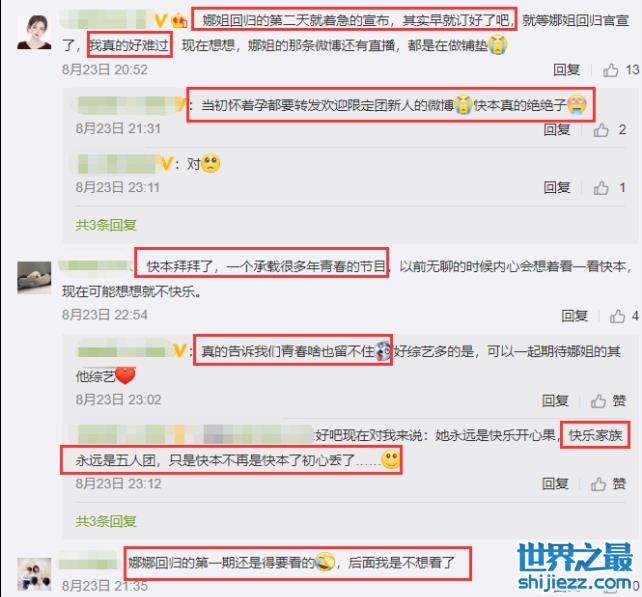Click 回复 beside the 23:02 reply

point(555,400)
